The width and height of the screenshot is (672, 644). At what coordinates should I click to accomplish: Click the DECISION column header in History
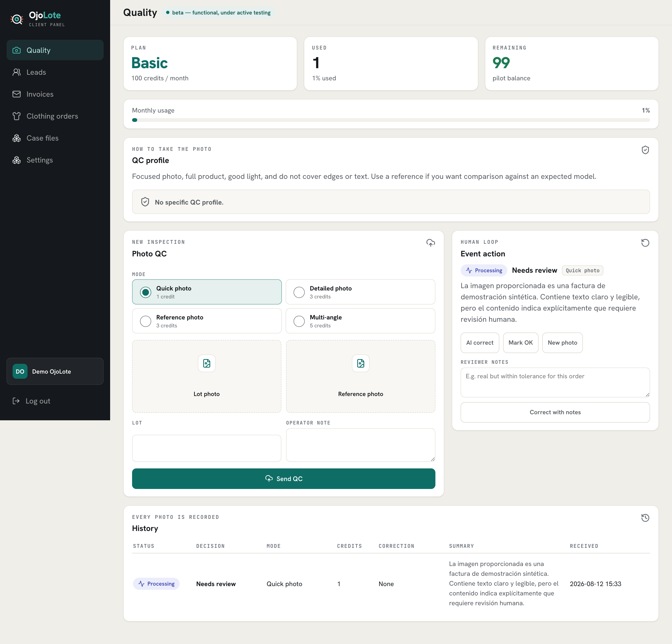click(210, 546)
